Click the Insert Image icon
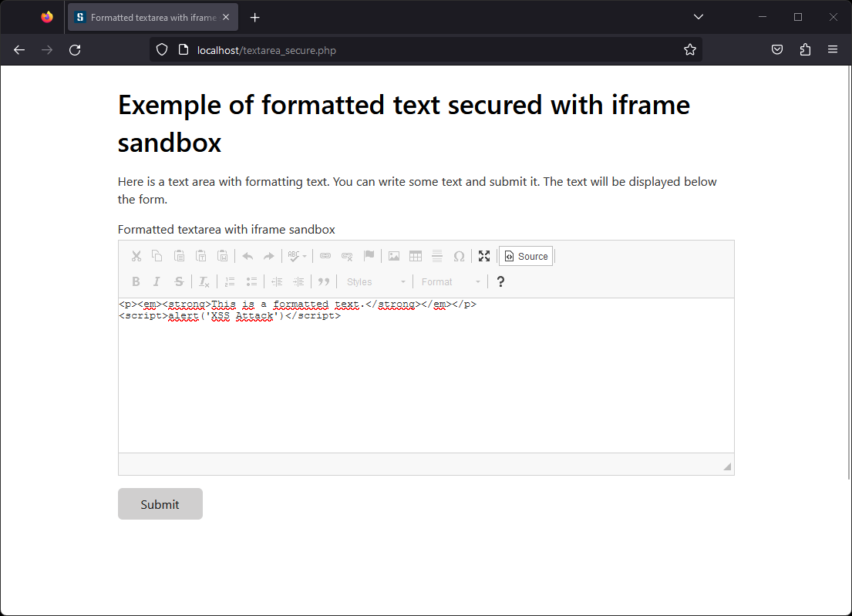852x616 pixels. [x=394, y=256]
